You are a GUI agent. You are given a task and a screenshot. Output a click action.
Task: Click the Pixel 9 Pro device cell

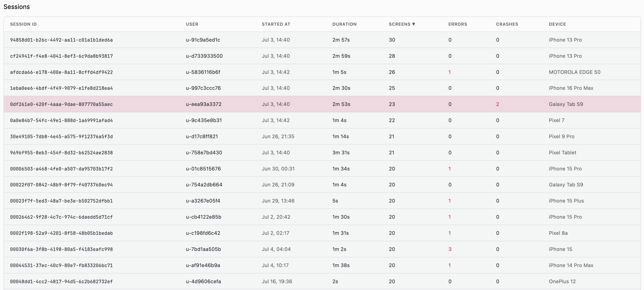(x=561, y=136)
